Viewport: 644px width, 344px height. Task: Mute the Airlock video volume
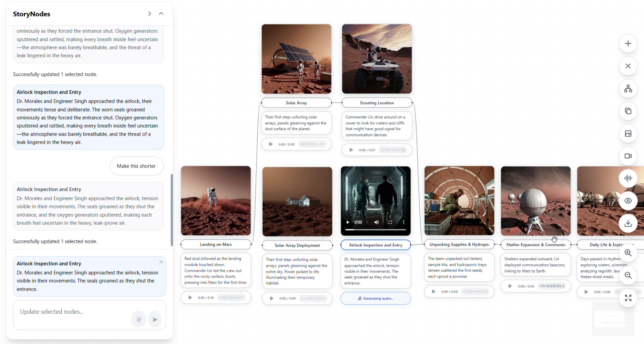click(376, 222)
